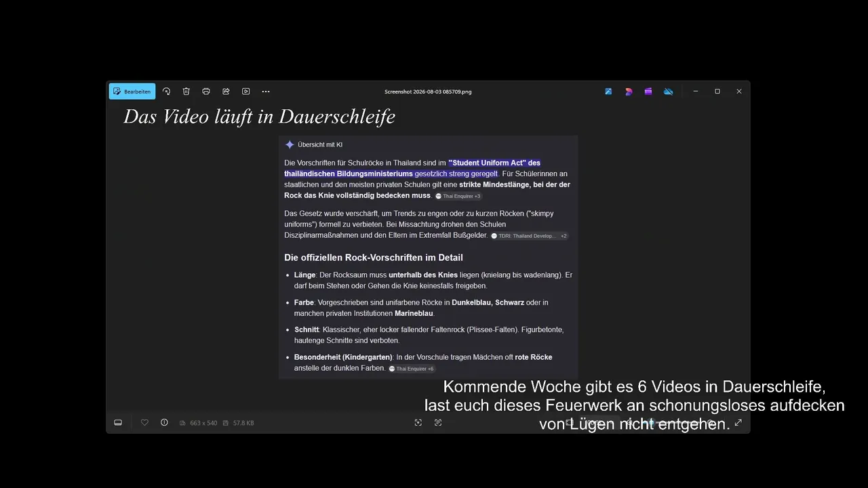Image resolution: width=868 pixels, height=488 pixels.
Task: Click the crossed-out cloud OneDrive icon
Action: point(668,91)
